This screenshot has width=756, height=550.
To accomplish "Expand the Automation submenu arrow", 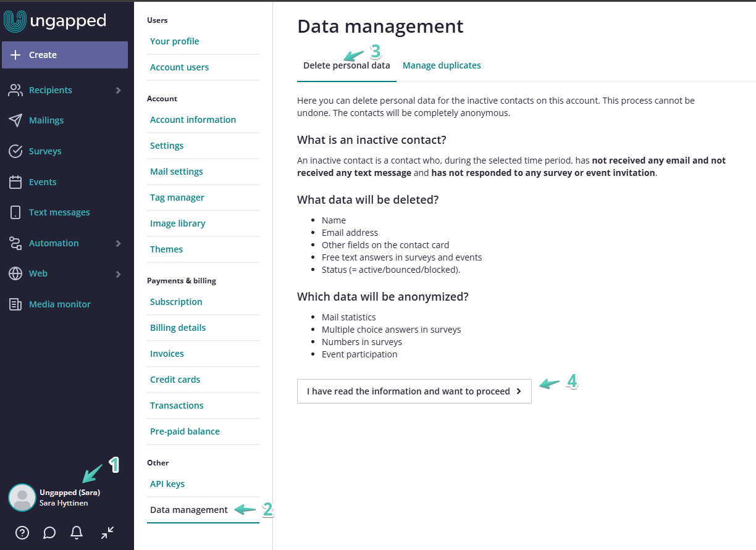I will click(x=118, y=243).
